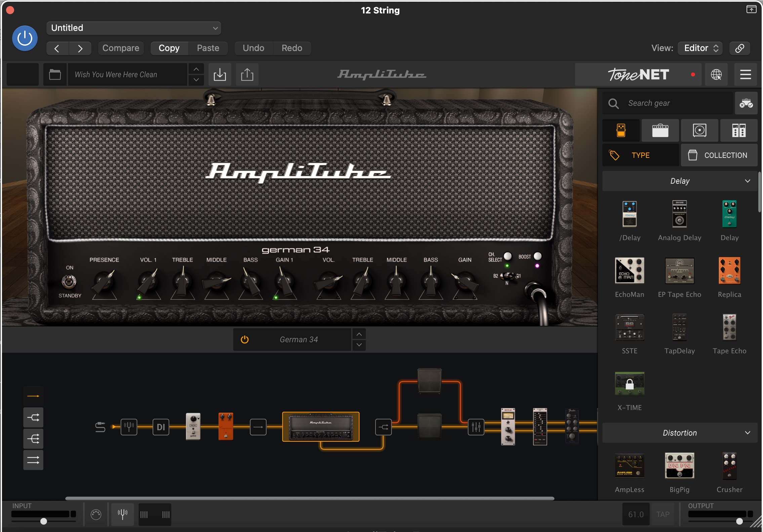Image resolution: width=763 pixels, height=532 pixels.
Task: Select the Amp gear tab
Action: tap(660, 130)
